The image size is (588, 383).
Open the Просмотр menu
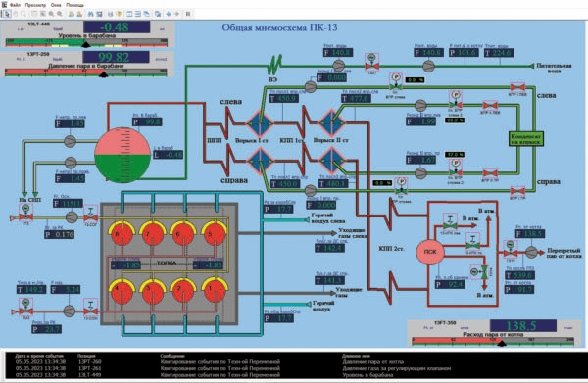coord(35,5)
